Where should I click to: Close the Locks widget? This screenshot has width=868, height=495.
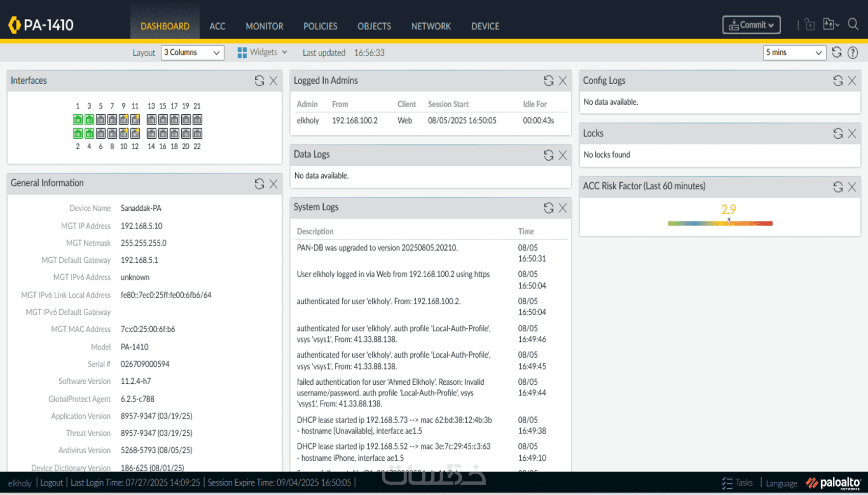pyautogui.click(x=852, y=133)
